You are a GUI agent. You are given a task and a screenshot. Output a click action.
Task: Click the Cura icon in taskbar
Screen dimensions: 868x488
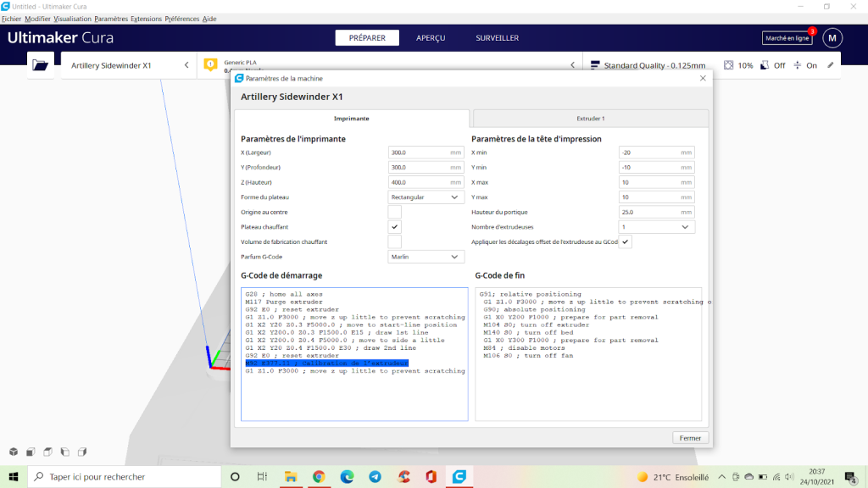[x=459, y=476]
